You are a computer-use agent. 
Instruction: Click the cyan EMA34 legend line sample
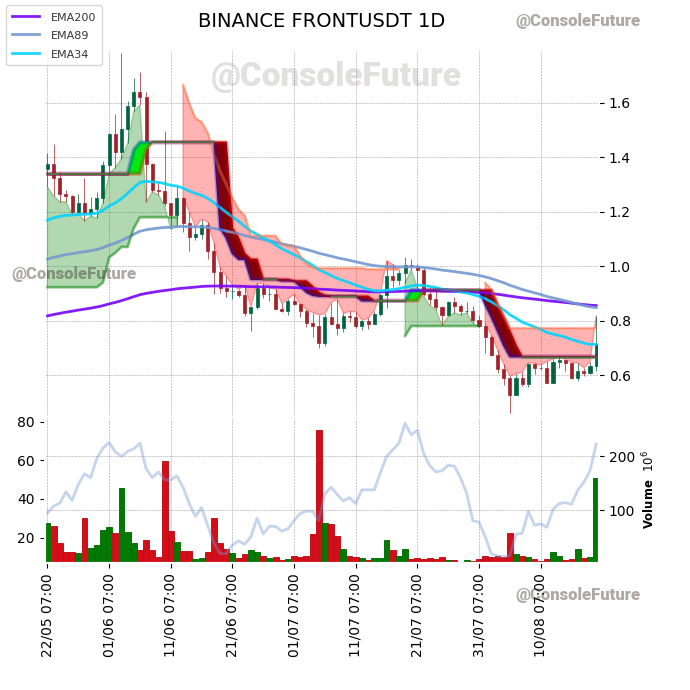26,54
